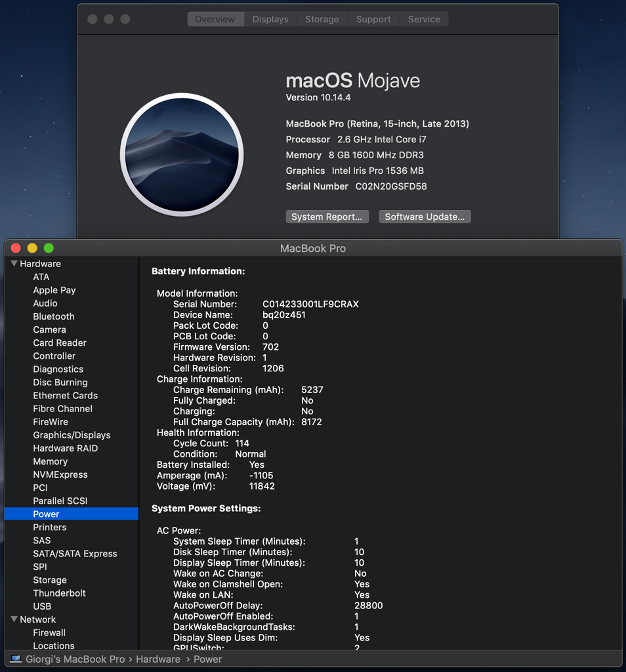Select Memory in the sidebar list
This screenshot has width=626, height=672.
pos(51,461)
